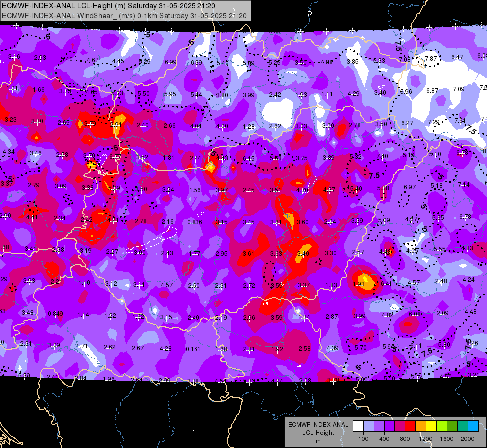Viewport: 487px width, 448px height.
Task: Click legend label '800'
Action: (x=405, y=439)
